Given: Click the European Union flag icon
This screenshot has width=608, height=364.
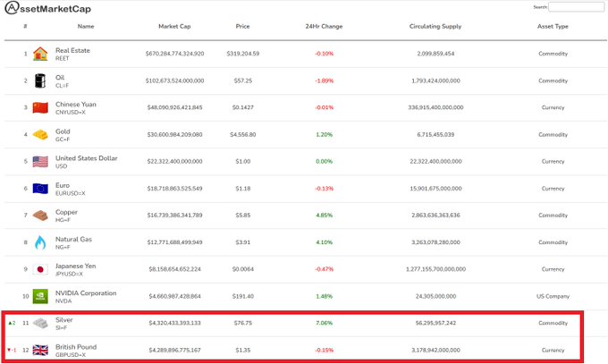Looking at the screenshot, I should (40, 189).
